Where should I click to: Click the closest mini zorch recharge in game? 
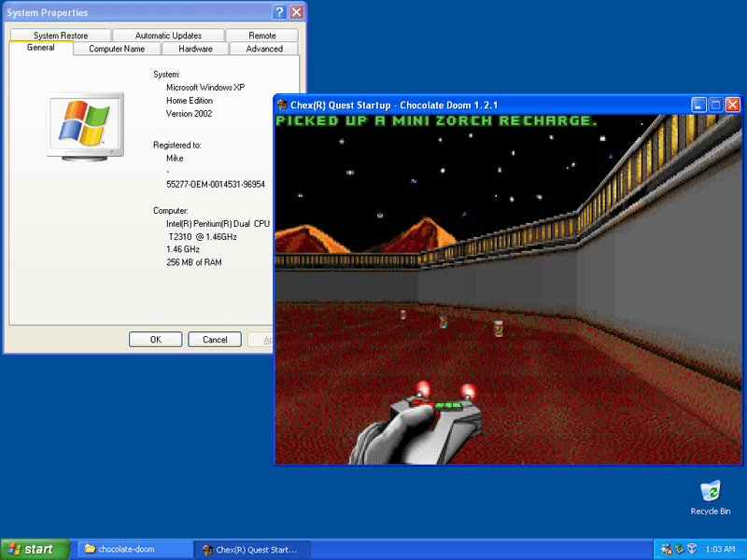[499, 329]
